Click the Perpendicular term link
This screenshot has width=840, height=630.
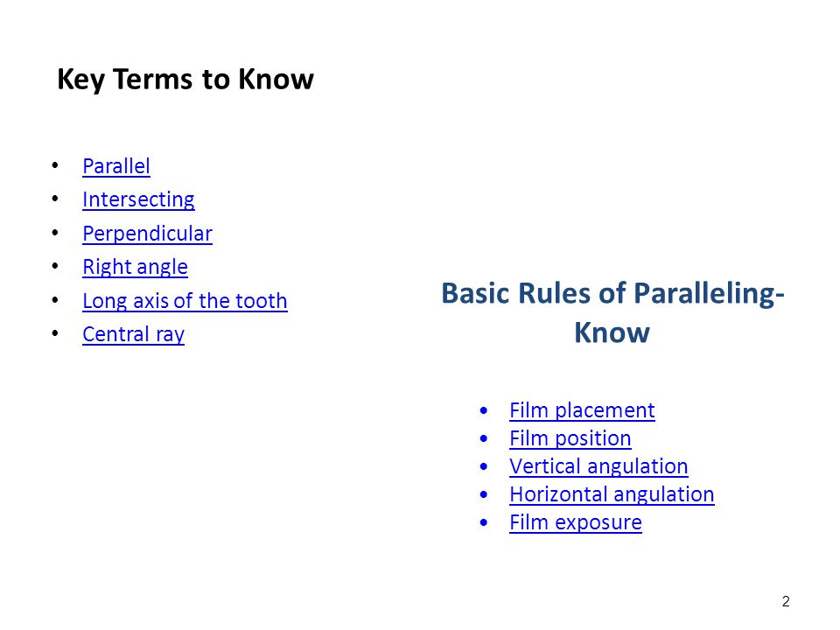point(147,234)
